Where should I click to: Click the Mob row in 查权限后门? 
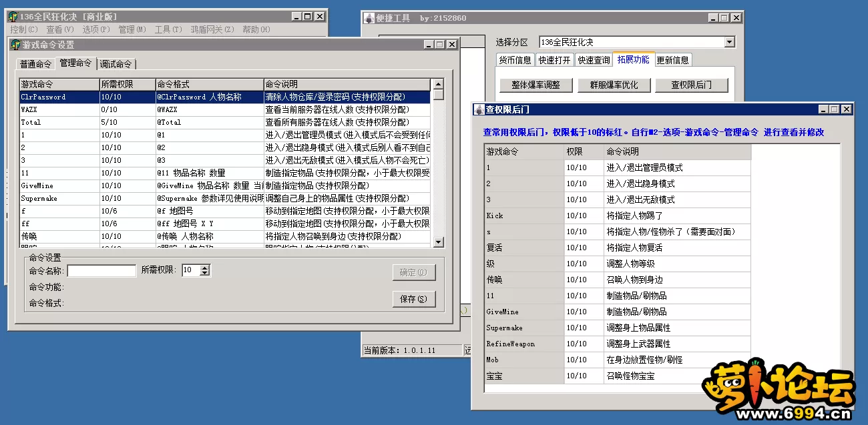tap(618, 360)
